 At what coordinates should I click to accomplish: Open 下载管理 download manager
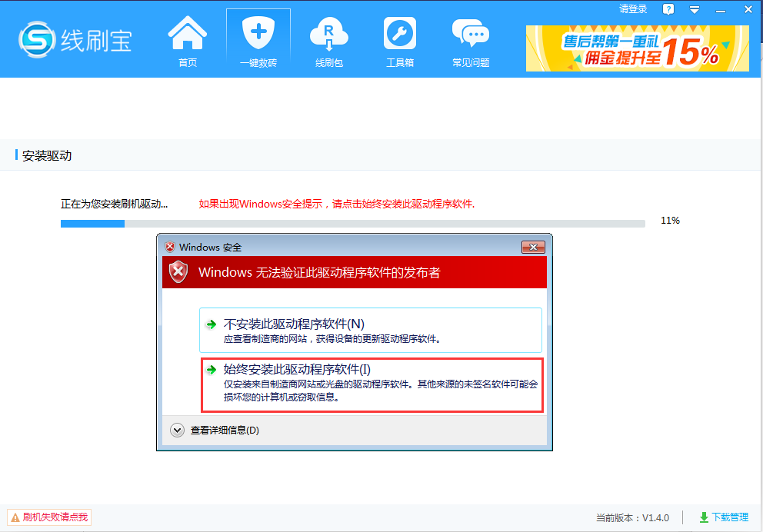[x=724, y=517]
